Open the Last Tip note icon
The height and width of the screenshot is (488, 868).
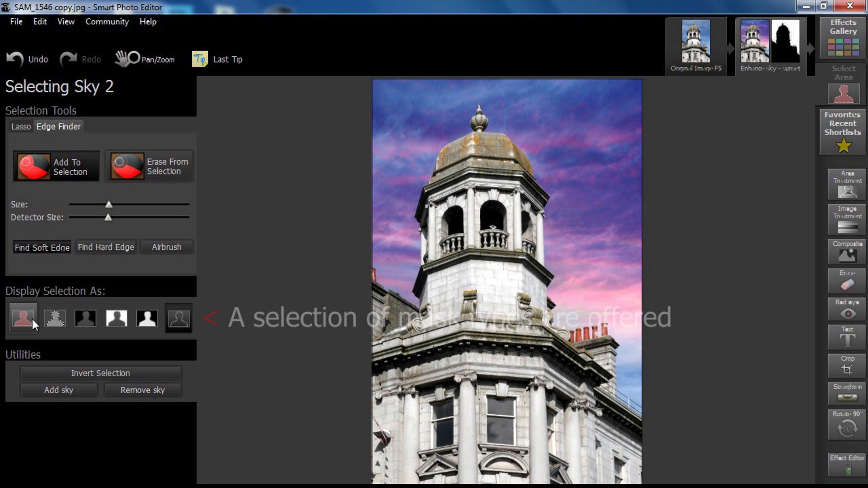[x=200, y=59]
